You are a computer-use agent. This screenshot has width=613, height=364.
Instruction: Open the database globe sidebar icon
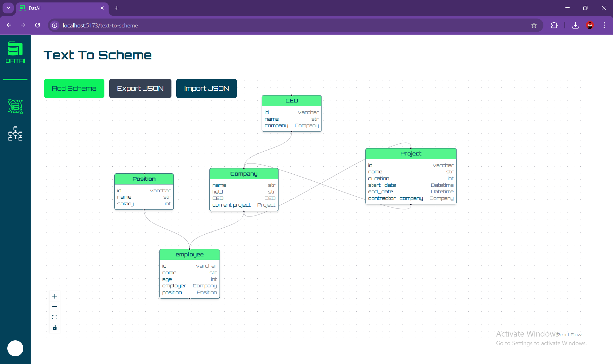15,106
